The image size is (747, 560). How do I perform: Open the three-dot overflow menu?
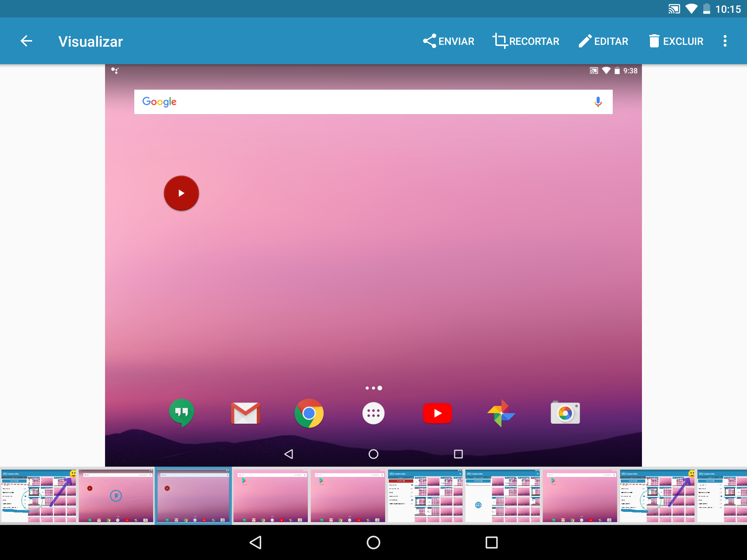click(725, 41)
